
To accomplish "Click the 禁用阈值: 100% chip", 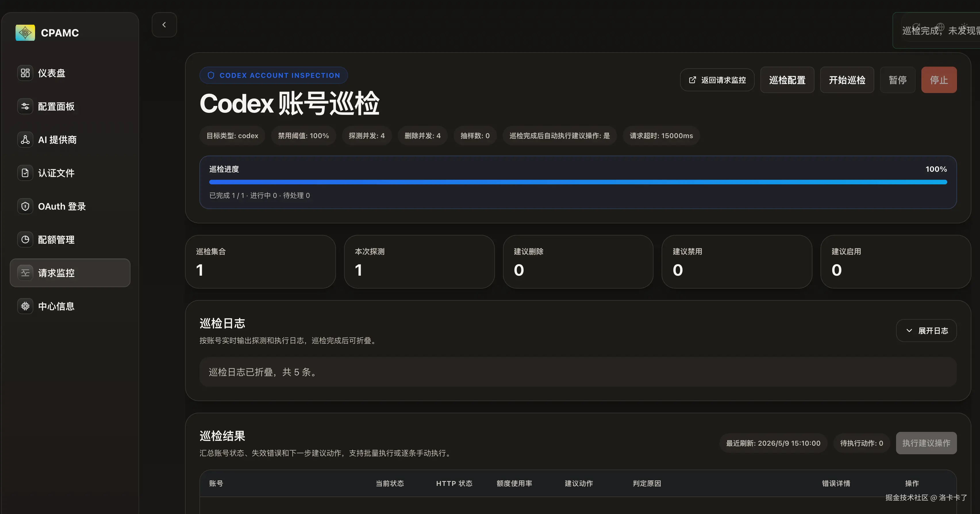I will [x=303, y=136].
